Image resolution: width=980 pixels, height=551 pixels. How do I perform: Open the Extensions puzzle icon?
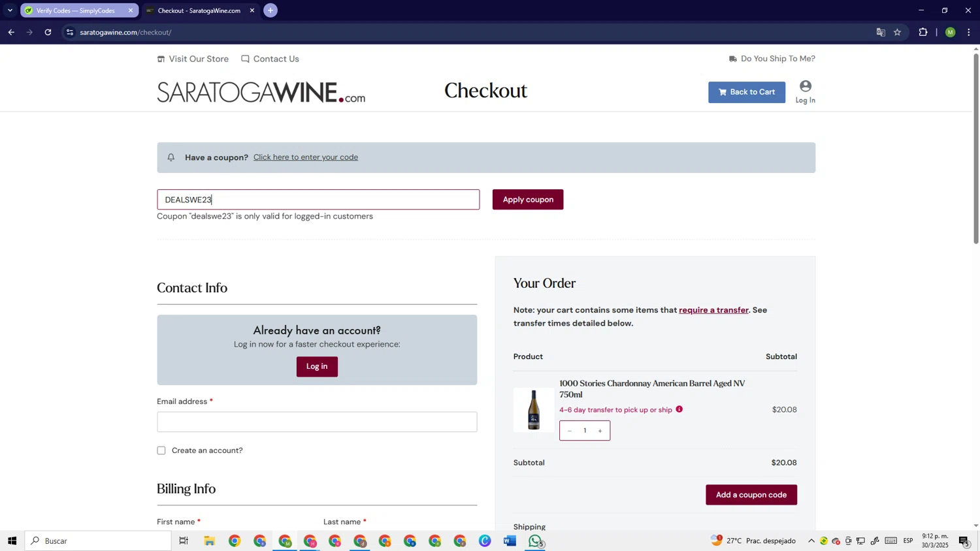(x=923, y=32)
